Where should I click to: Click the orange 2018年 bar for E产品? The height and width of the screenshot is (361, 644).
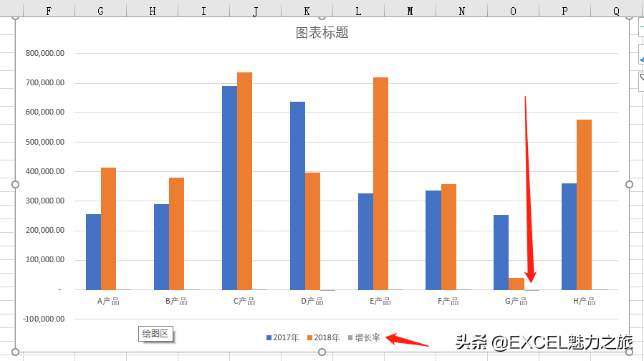click(x=380, y=183)
